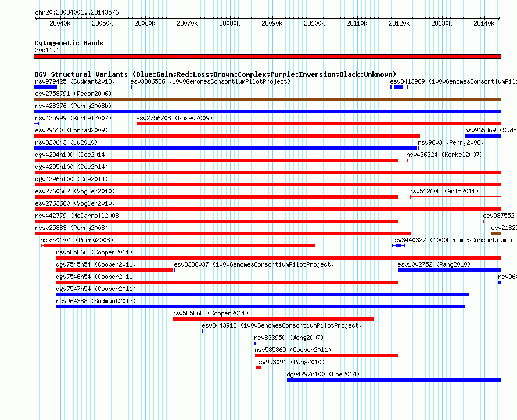Click the blue esv3413969 feature glyph

click(x=399, y=87)
